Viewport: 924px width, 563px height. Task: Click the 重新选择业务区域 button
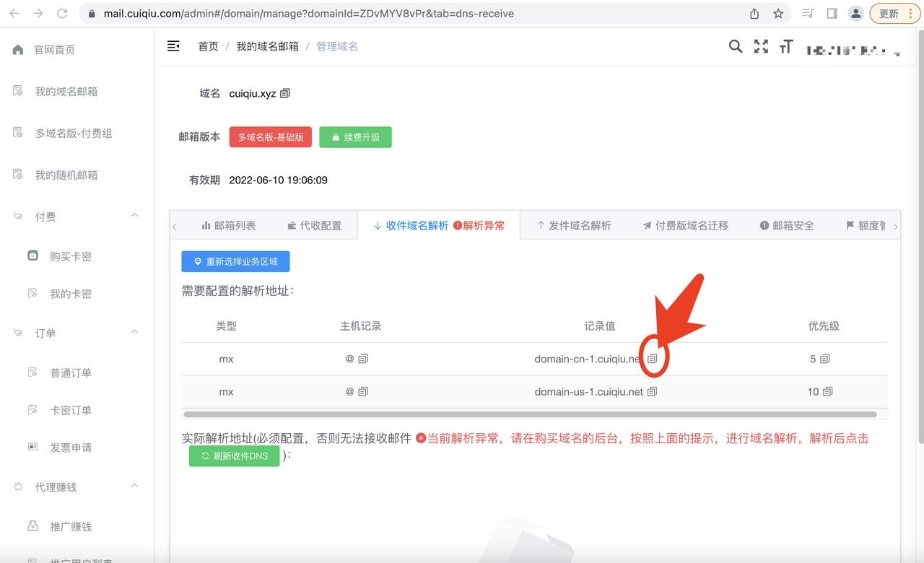(x=235, y=261)
